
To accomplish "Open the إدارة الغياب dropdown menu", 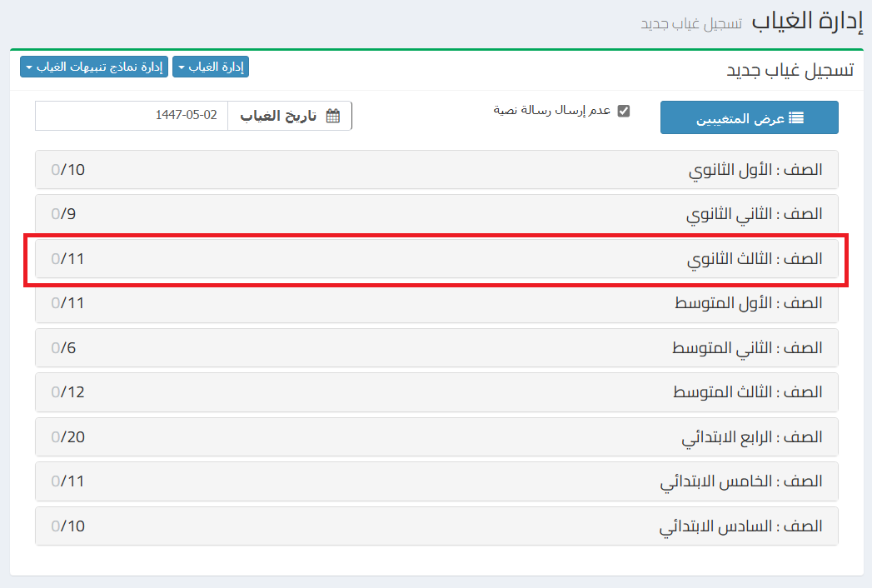I will pos(210,67).
